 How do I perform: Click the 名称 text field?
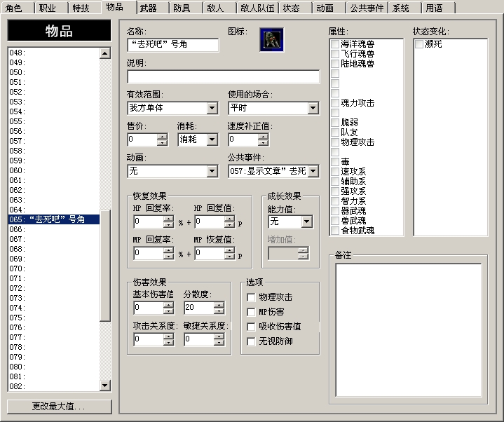click(173, 44)
